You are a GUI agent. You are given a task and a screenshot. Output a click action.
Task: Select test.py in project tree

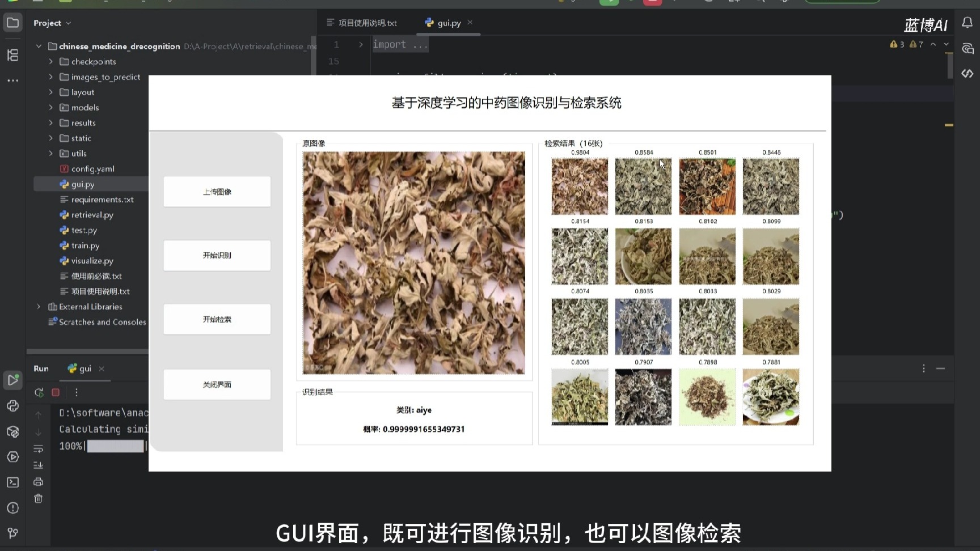coord(78,230)
